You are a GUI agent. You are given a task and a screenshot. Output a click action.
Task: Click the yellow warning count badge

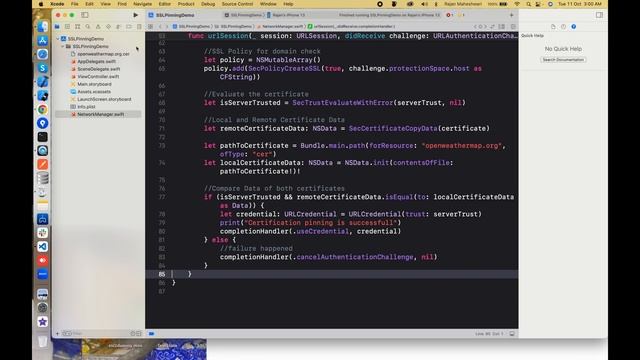pyautogui.click(x=461, y=15)
